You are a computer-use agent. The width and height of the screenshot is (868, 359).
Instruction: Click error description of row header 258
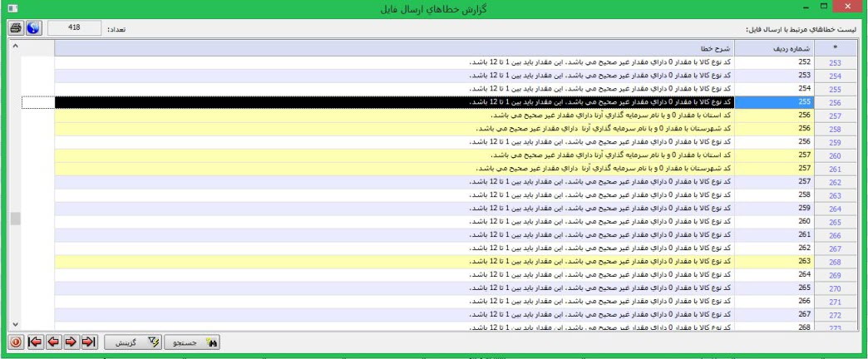click(x=394, y=129)
